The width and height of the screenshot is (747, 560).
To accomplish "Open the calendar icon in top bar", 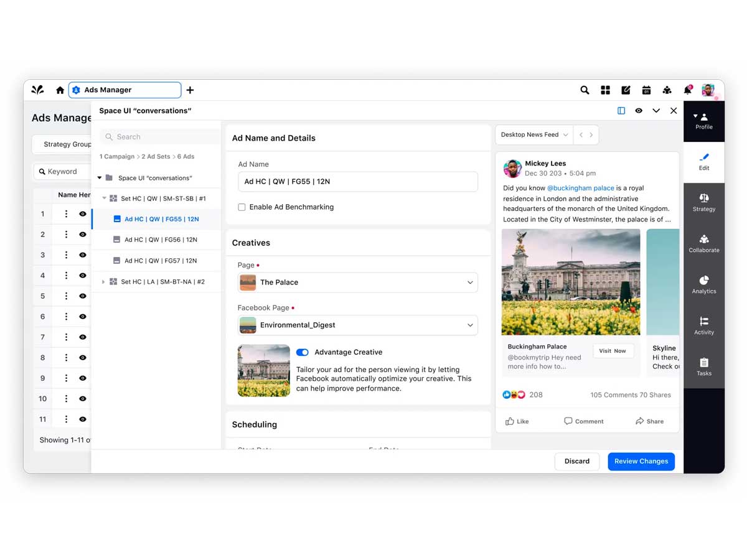I will 646,90.
